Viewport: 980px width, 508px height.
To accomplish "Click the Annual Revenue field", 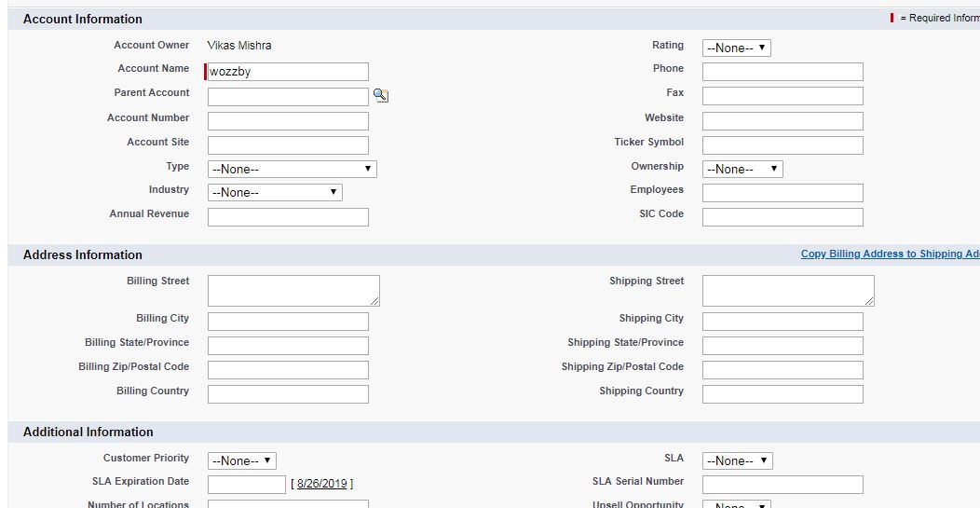I will pos(288,217).
